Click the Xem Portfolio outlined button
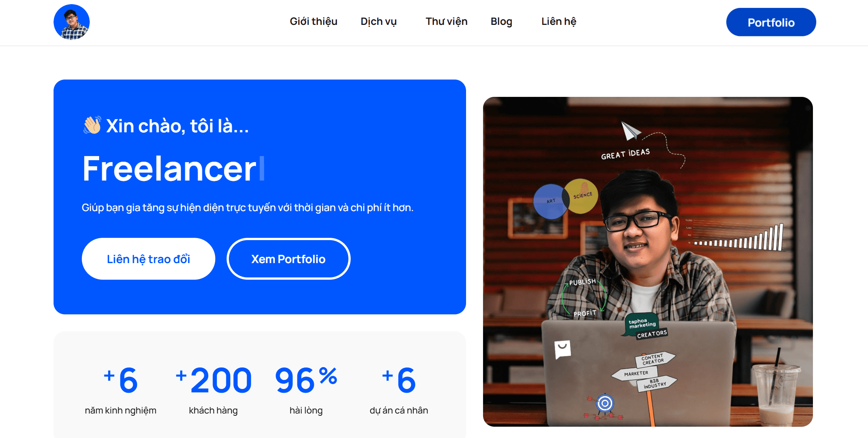The image size is (868, 438). pos(288,259)
